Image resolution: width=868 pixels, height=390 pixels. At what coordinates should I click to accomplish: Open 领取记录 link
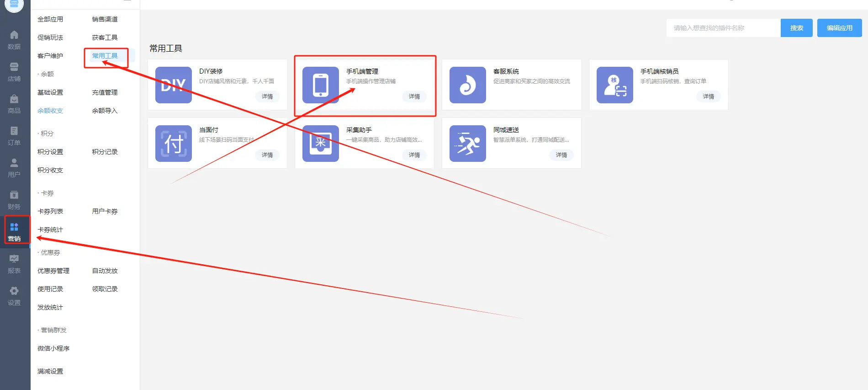(105, 289)
